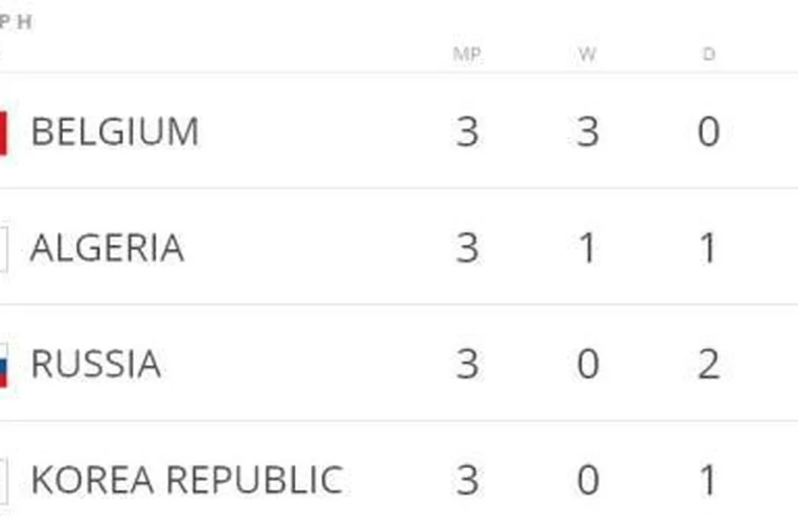Sort by the W column header
This screenshot has height=532, width=798.
[587, 55]
